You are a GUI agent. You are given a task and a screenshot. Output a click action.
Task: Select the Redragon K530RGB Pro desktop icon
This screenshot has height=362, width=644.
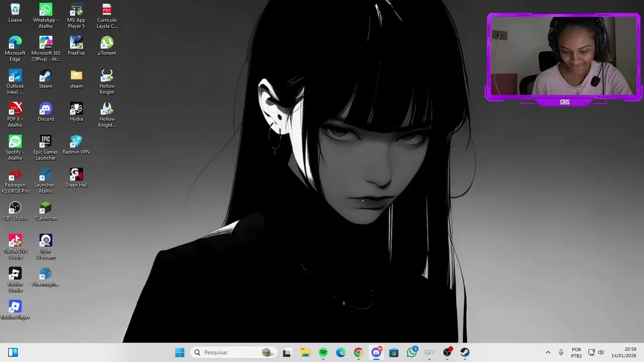tap(15, 181)
